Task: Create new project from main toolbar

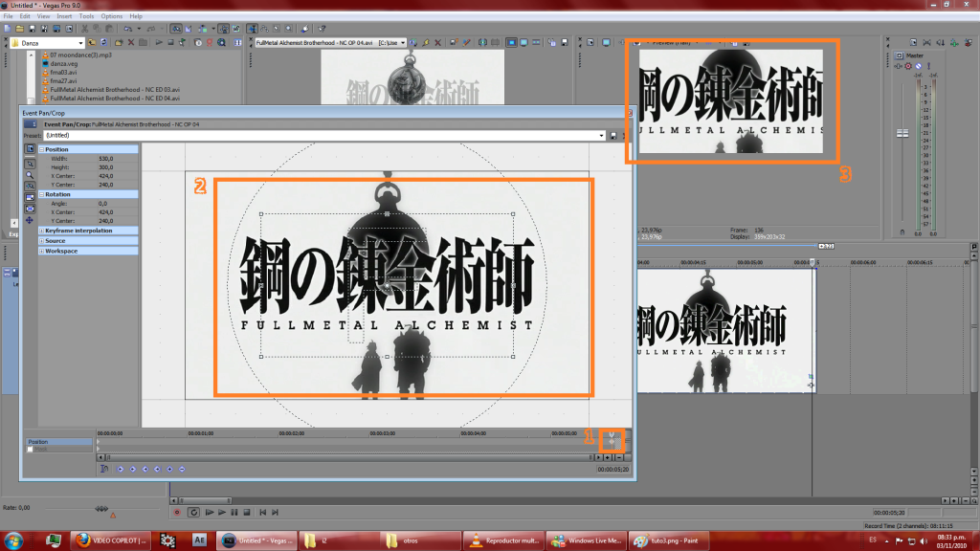Action: (x=8, y=29)
